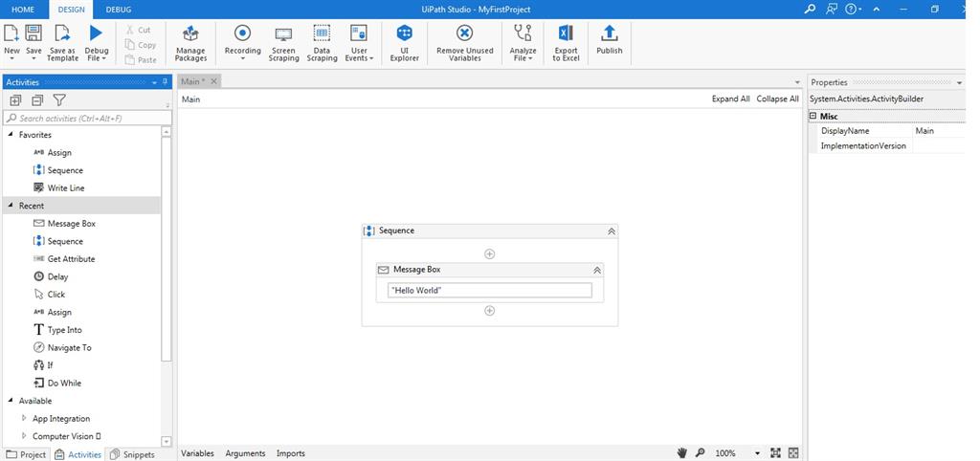
Task: Open the designer tab list dropdown
Action: 797,82
